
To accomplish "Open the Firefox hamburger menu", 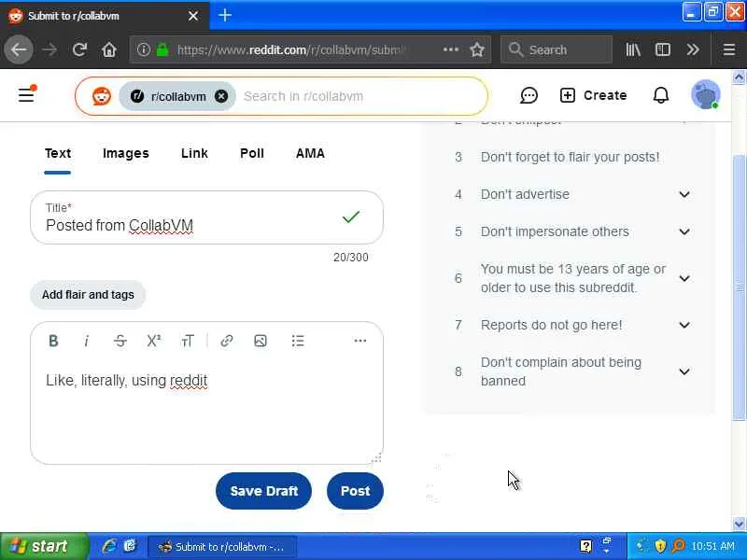I will pyautogui.click(x=729, y=49).
